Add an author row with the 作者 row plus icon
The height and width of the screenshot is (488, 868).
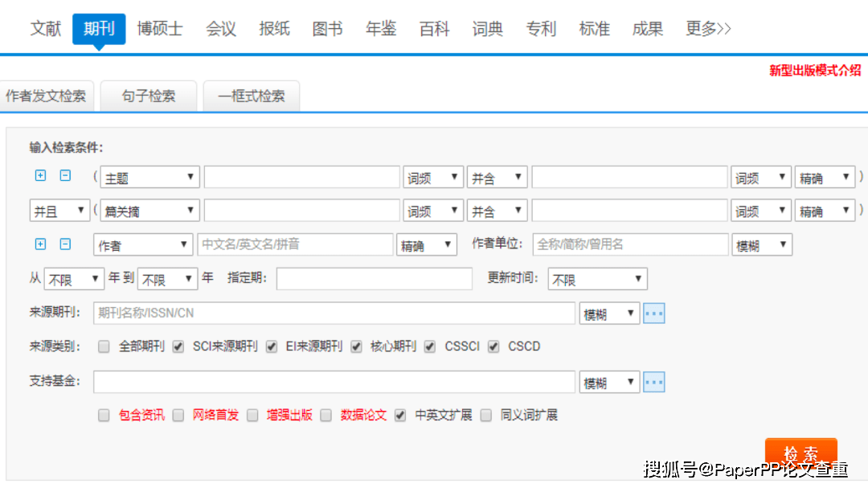tap(40, 244)
